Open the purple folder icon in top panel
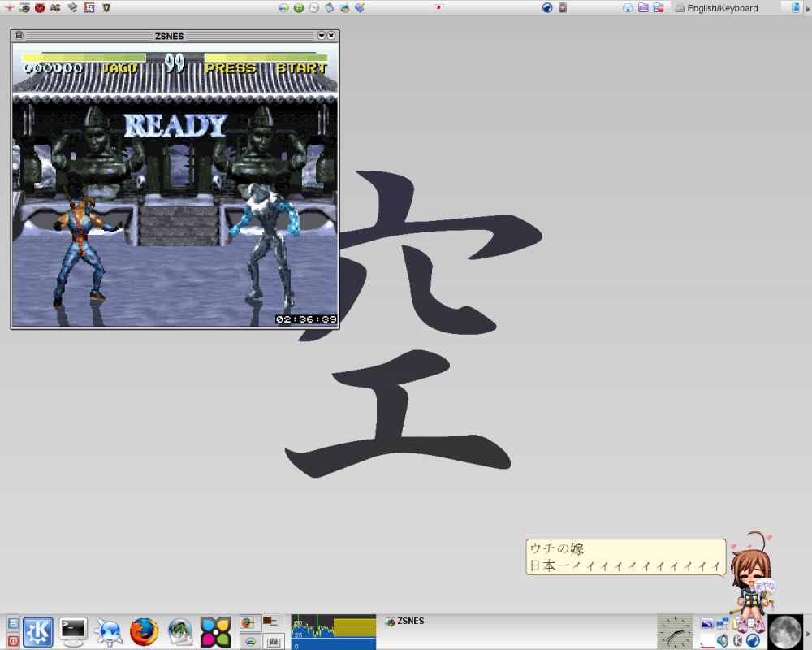812x650 pixels. pos(643,8)
